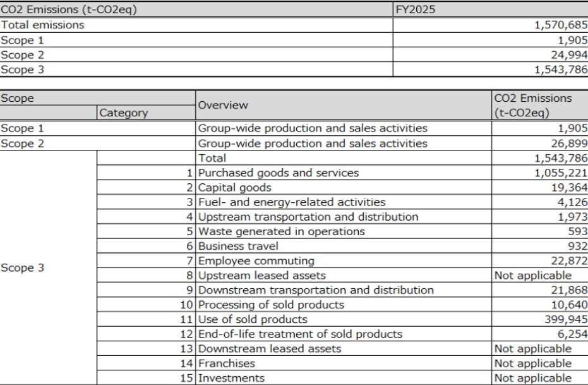
Task: Select the "Employee commuting" cell
Action: tap(344, 260)
